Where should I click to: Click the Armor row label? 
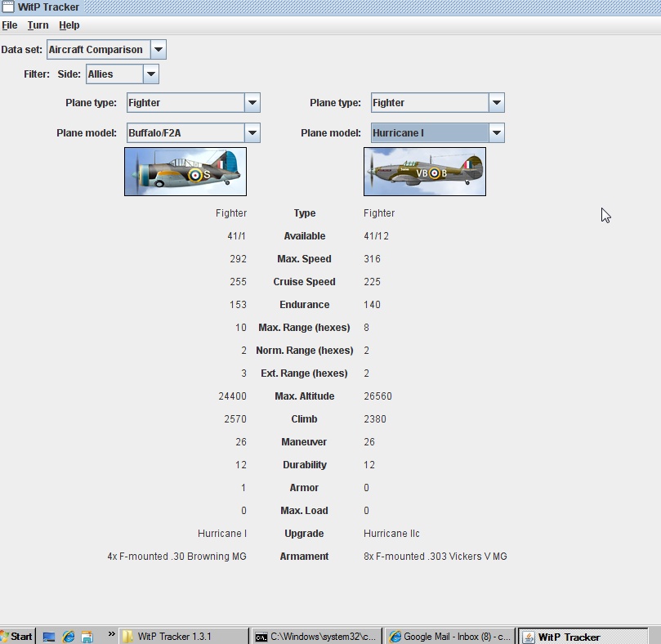click(x=305, y=488)
